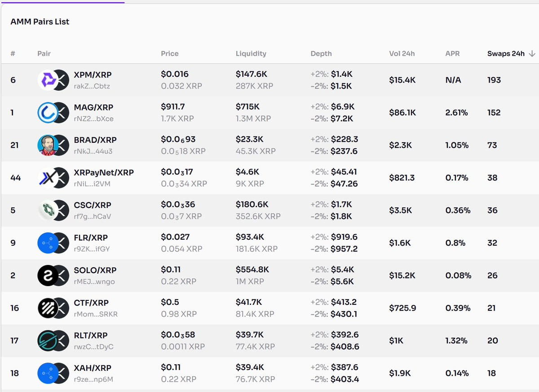The width and height of the screenshot is (539, 392).
Task: Click the MAG +2% depth value $6.9K
Action: tap(343, 106)
